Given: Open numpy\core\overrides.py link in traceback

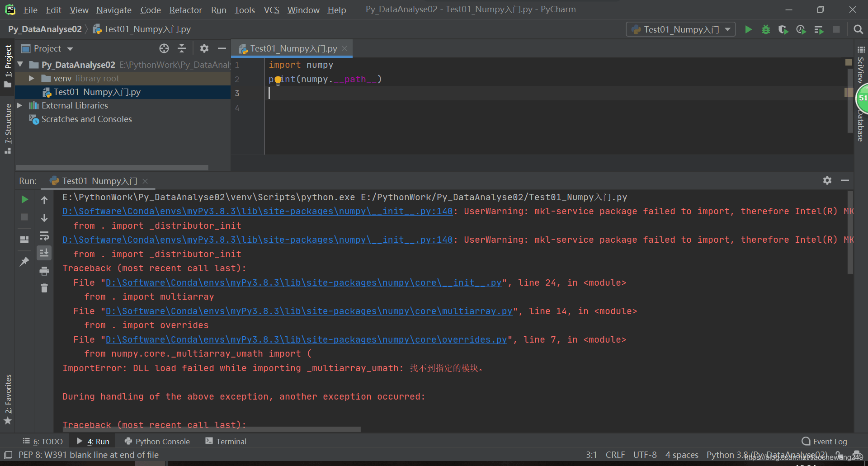Looking at the screenshot, I should point(306,339).
